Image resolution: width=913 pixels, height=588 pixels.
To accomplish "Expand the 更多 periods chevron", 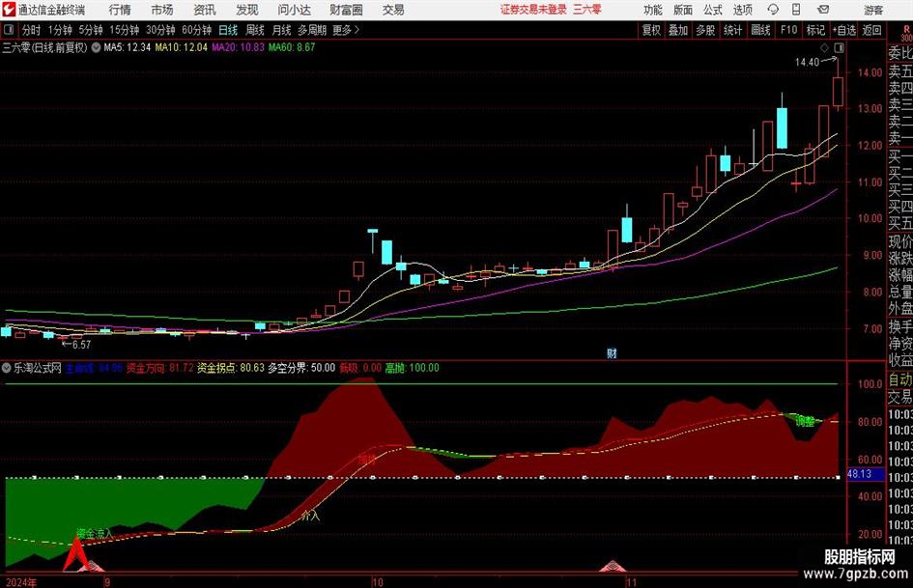I will (x=357, y=30).
